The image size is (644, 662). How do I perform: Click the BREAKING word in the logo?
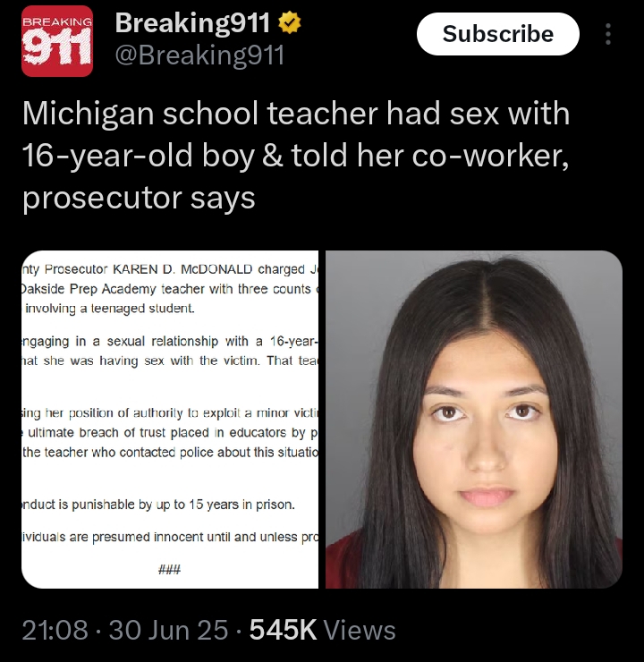tap(57, 22)
